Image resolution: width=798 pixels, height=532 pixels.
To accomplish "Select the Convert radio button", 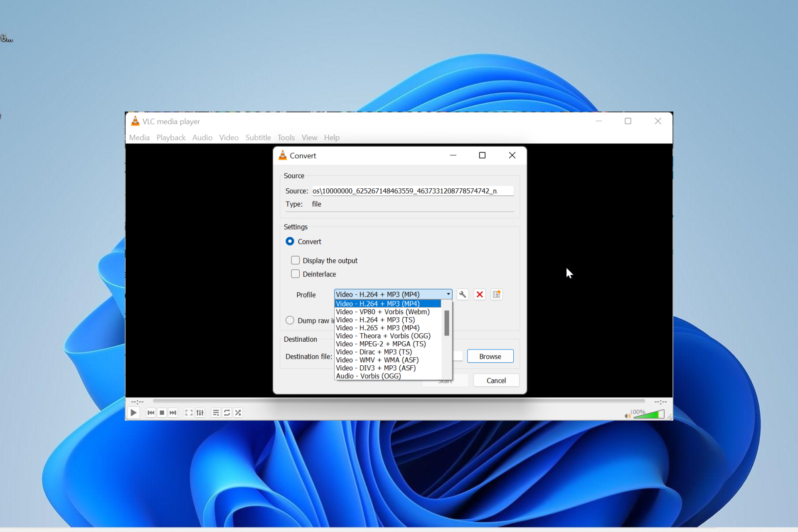I will click(290, 241).
